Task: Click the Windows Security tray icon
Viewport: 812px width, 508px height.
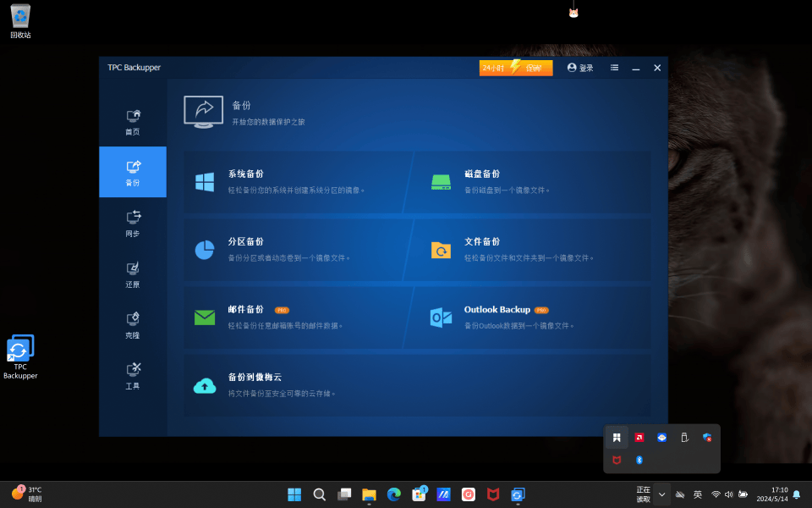Action: pos(707,438)
